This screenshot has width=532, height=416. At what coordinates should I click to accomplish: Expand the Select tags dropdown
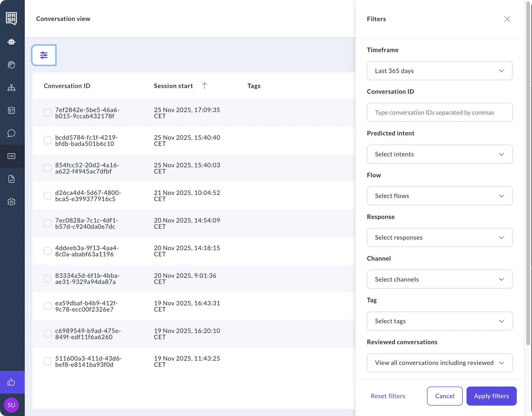(x=440, y=321)
